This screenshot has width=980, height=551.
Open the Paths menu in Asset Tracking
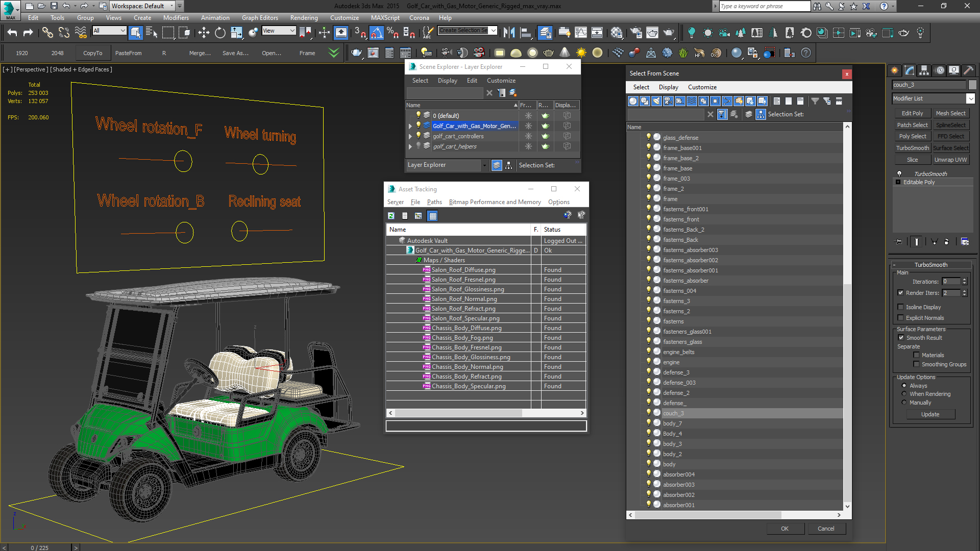coord(434,202)
